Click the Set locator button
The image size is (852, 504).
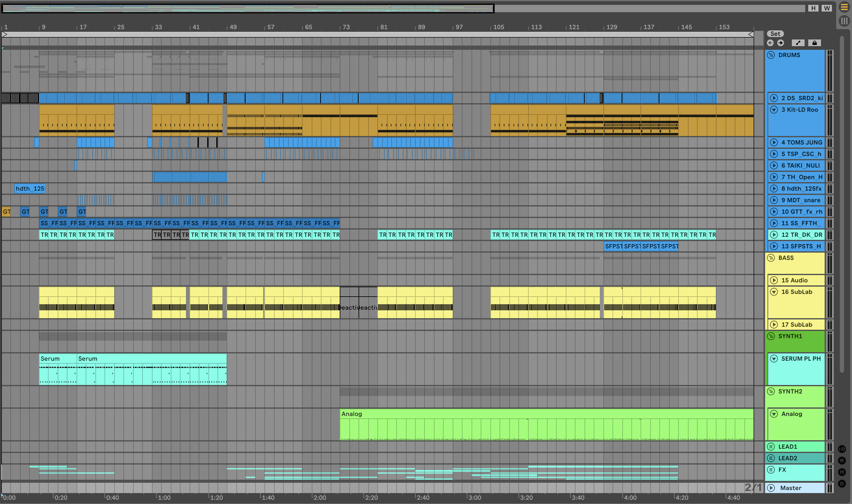[x=775, y=34]
